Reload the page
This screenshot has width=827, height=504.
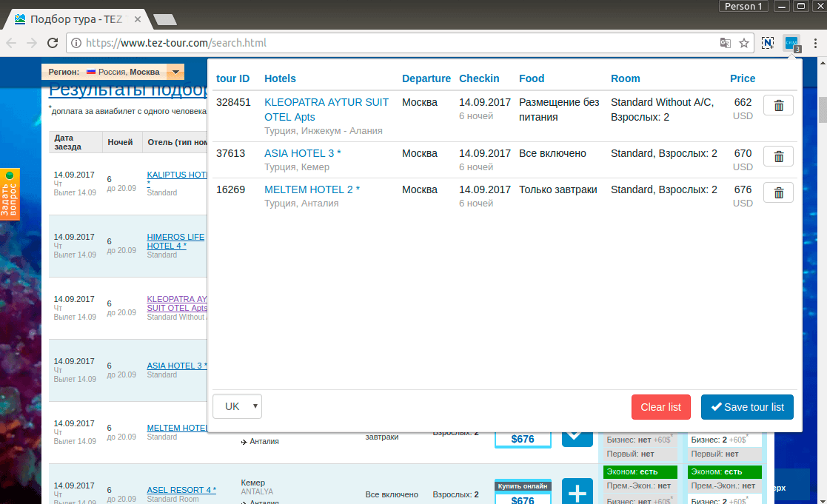[x=53, y=43]
